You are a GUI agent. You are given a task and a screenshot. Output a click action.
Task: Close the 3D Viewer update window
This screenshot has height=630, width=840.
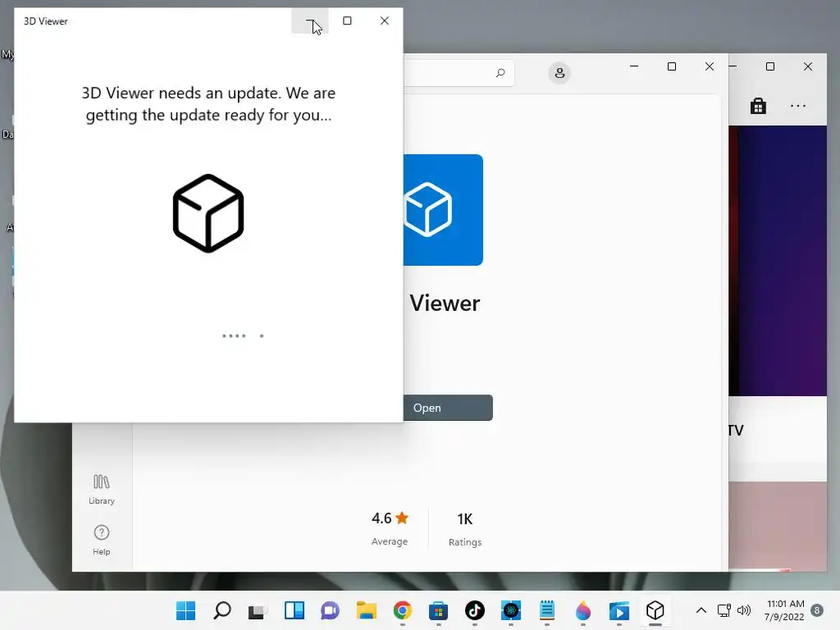[x=385, y=21]
